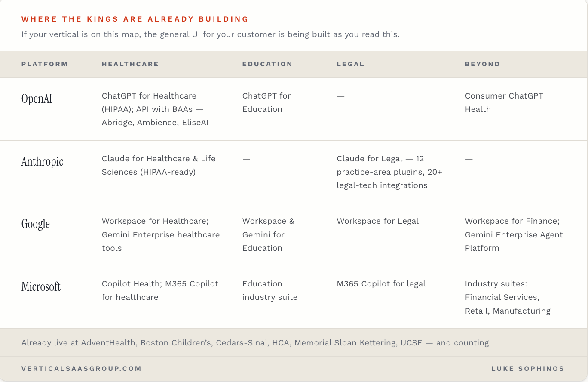This screenshot has width=588, height=382.
Task: Click the Workspace for Finance cell
Action: [514, 234]
